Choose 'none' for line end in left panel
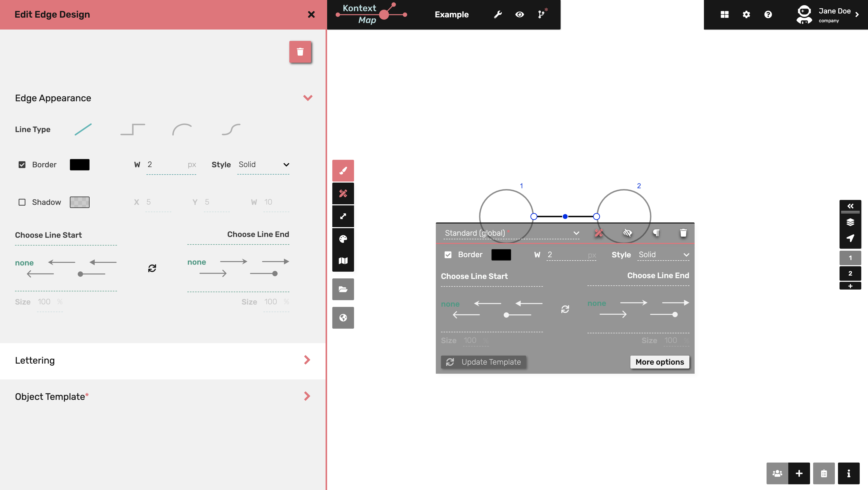The width and height of the screenshot is (868, 490). tap(196, 262)
